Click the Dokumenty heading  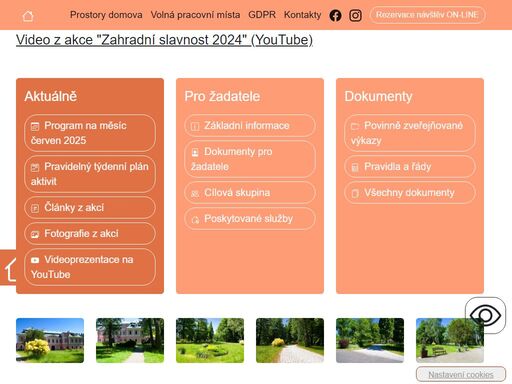click(x=378, y=96)
